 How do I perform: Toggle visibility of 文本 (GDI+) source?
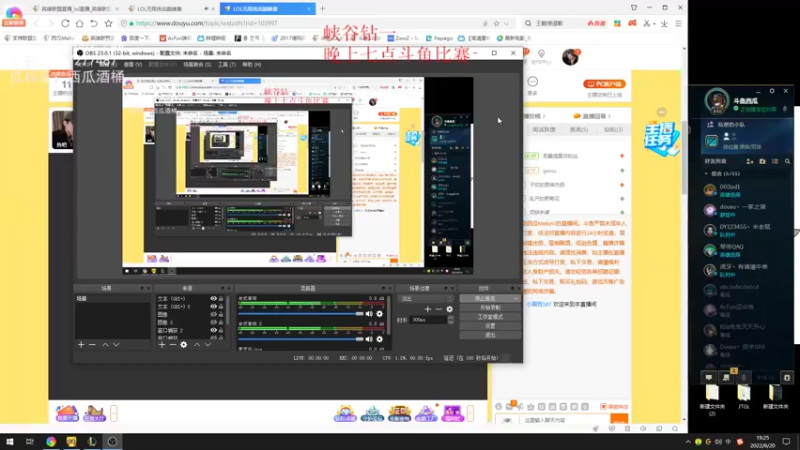(214, 298)
